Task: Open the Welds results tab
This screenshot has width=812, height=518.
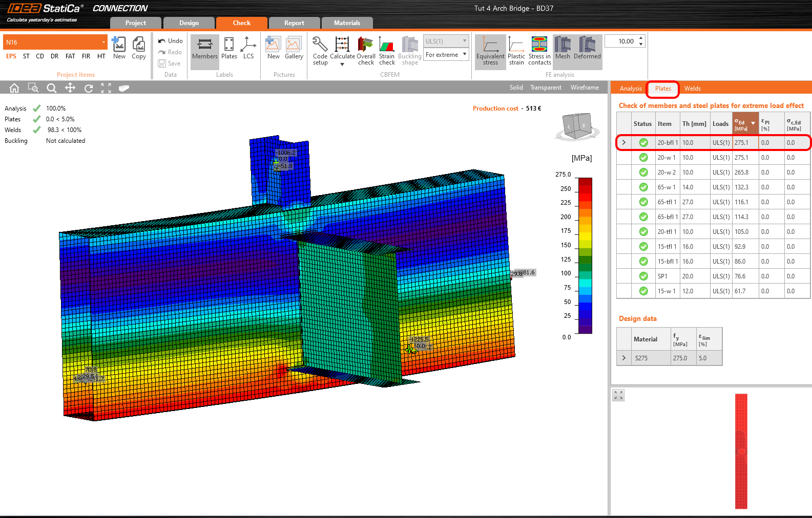Action: (x=692, y=89)
